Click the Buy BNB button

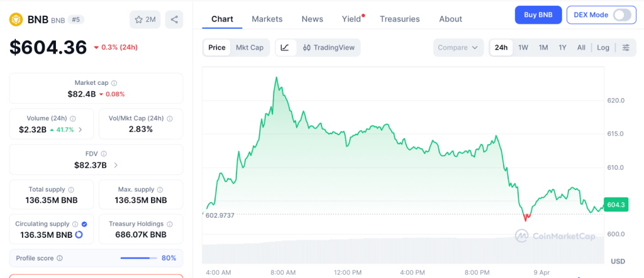[x=538, y=14]
